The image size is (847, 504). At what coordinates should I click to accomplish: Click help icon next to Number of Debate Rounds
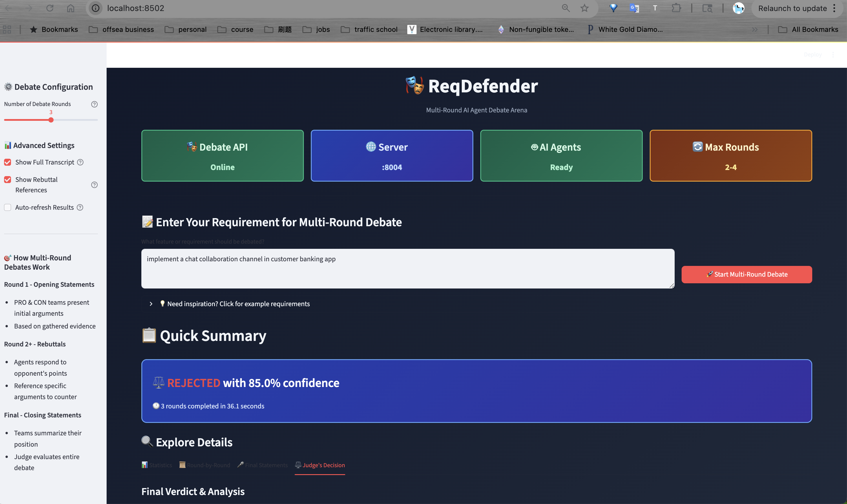coord(94,104)
